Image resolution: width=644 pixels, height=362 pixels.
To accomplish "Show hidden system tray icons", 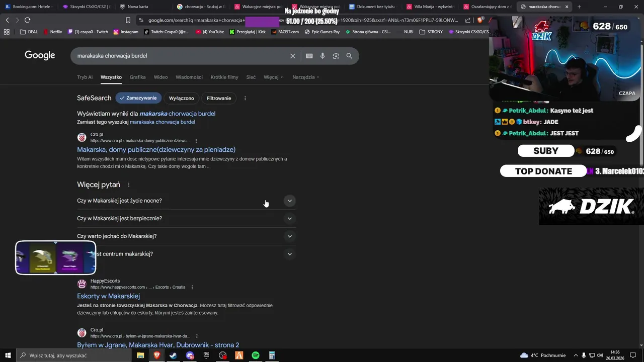I will (x=576, y=355).
